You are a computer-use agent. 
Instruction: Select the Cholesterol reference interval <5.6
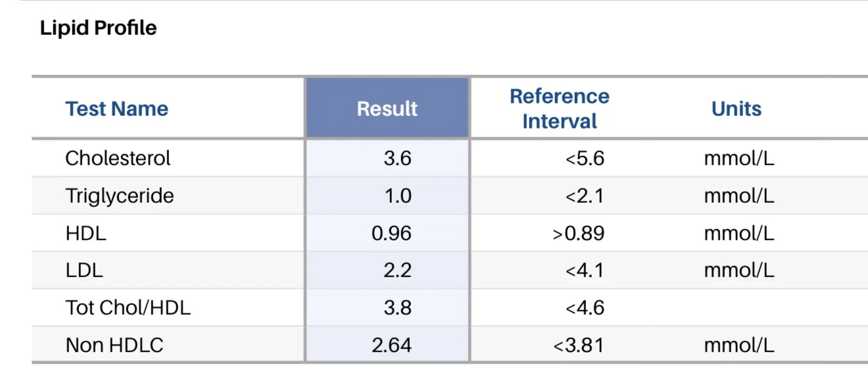click(585, 158)
